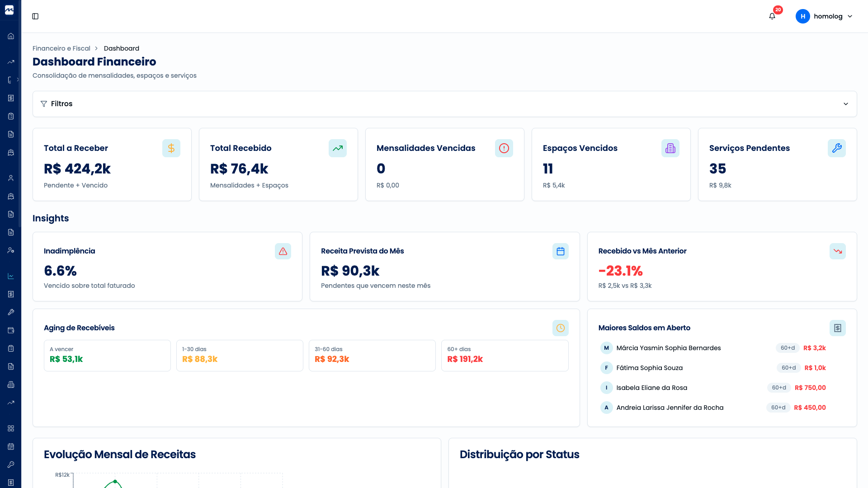Go to Home in the sidebar
The width and height of the screenshot is (868, 488).
11,36
